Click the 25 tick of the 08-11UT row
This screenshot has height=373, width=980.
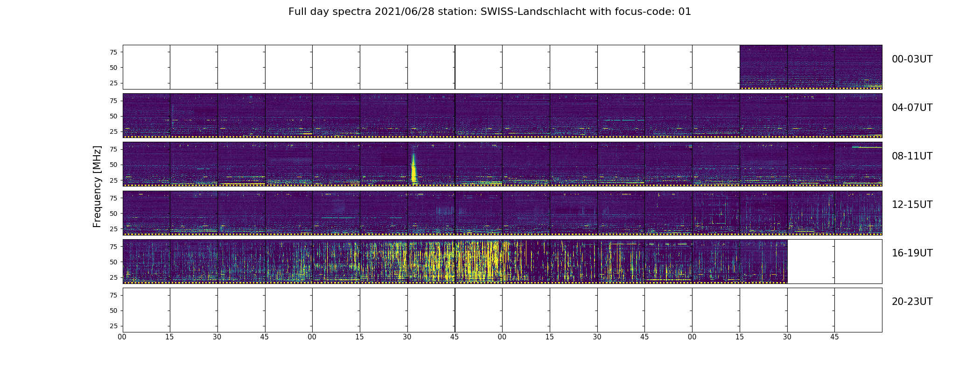pyautogui.click(x=113, y=180)
